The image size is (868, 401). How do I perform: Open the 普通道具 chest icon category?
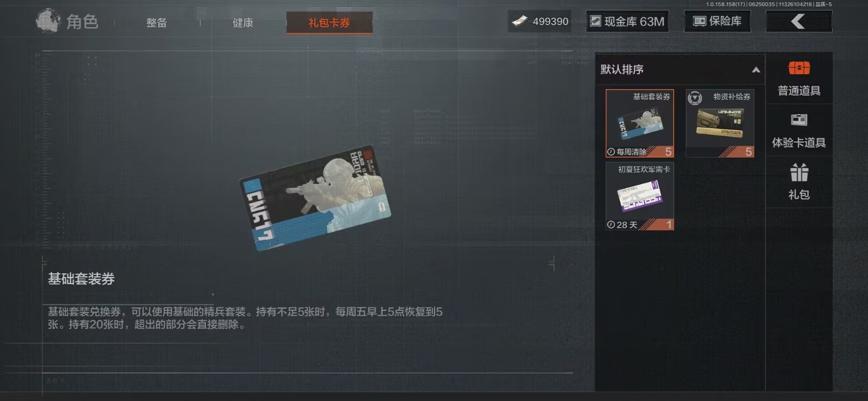click(x=799, y=68)
